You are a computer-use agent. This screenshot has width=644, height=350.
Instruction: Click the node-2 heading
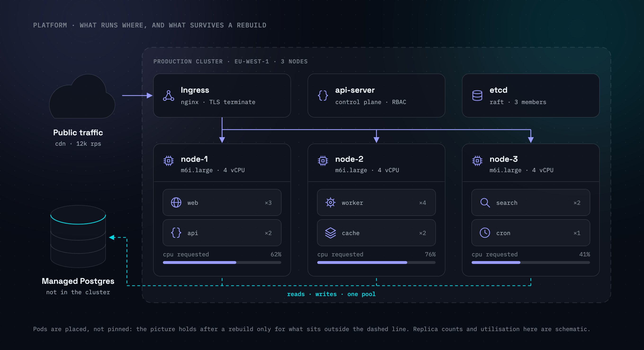[x=349, y=159]
